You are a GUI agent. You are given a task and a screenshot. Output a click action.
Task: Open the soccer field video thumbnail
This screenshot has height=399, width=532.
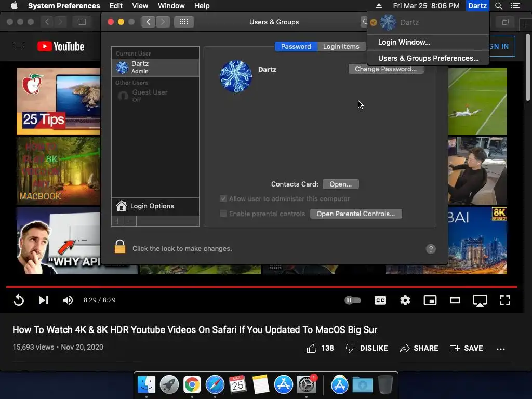[x=477, y=101]
